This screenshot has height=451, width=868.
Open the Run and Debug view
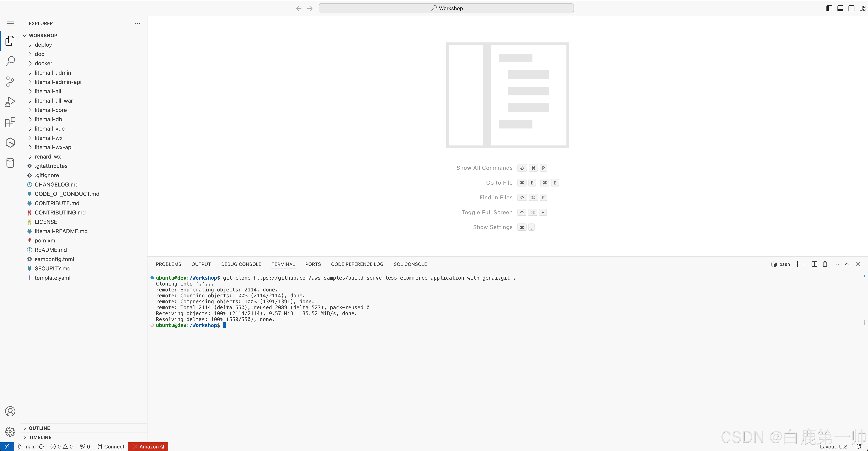[x=10, y=101]
